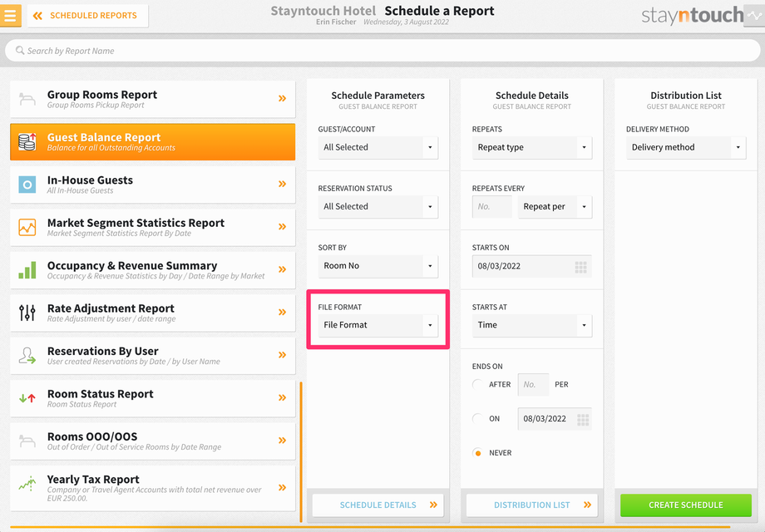Open the File Format dropdown
Image resolution: width=765 pixels, height=532 pixels.
click(x=378, y=325)
